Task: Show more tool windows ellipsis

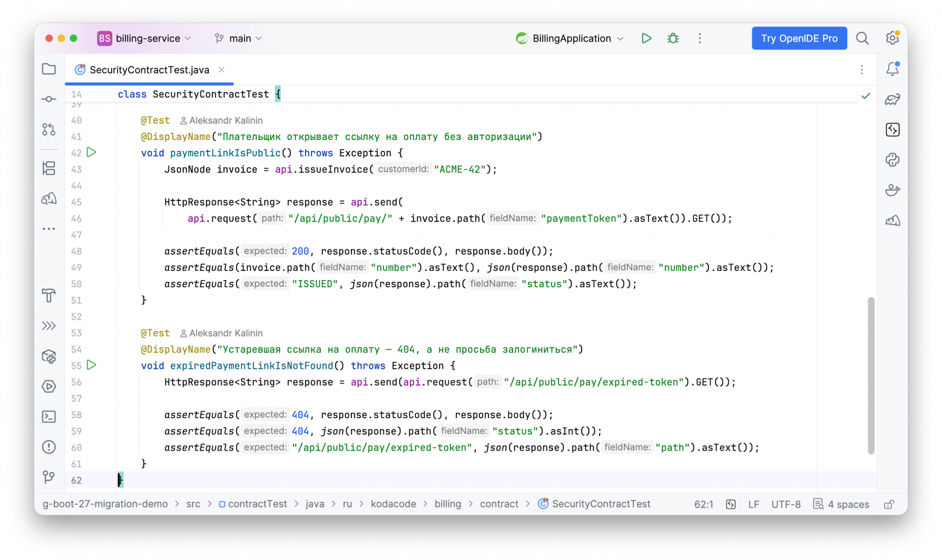Action: coord(49,229)
